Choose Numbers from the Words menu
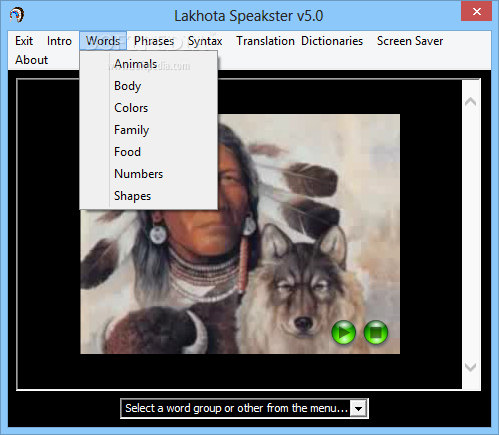 pyautogui.click(x=149, y=174)
